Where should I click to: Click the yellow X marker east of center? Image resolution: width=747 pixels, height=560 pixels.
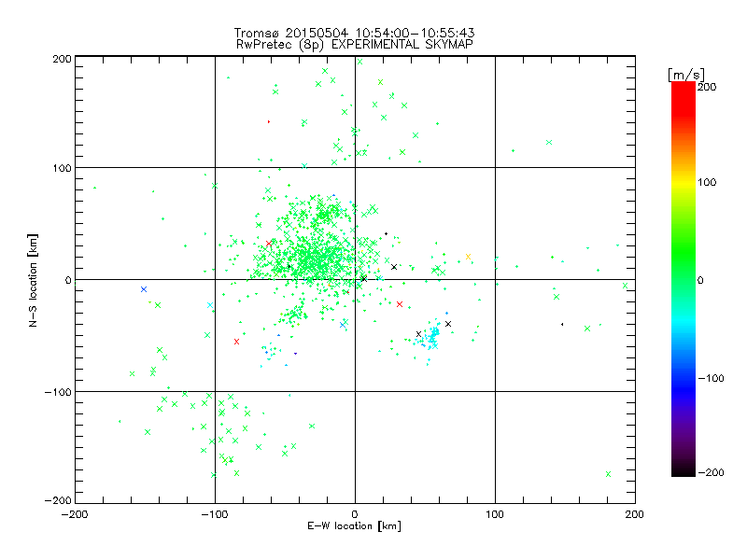[x=468, y=257]
